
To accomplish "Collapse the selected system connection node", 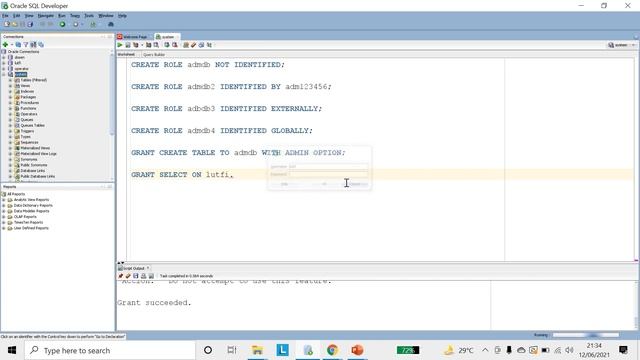I will 4,75.
